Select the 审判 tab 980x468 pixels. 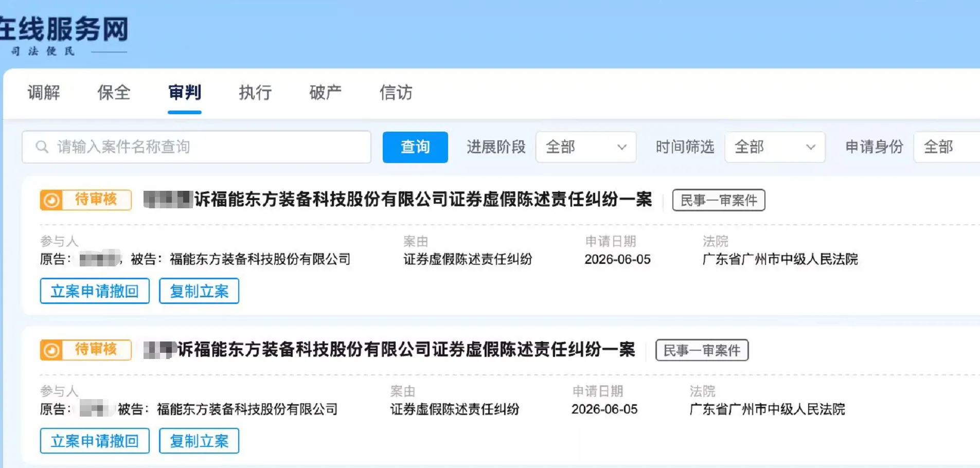(185, 93)
